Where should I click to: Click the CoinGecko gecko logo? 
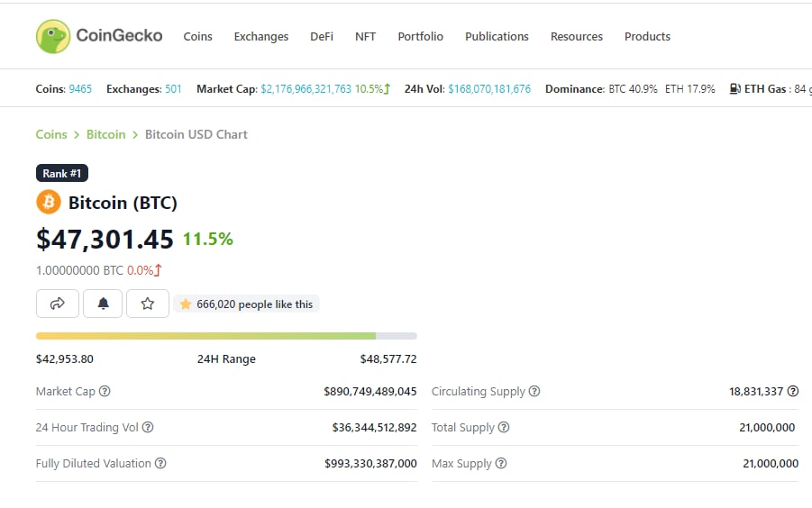[x=53, y=36]
